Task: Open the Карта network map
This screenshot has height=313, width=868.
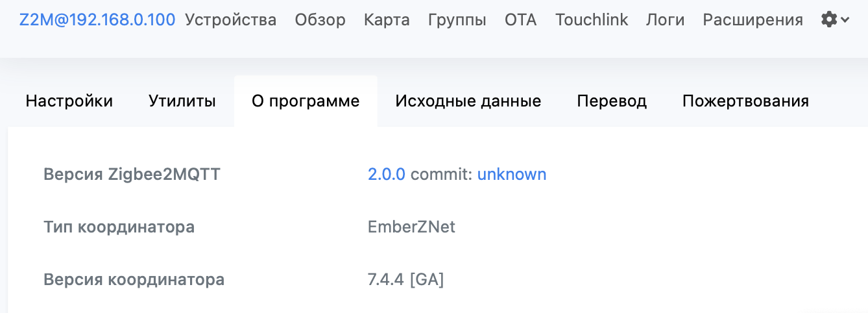Action: pos(387,20)
